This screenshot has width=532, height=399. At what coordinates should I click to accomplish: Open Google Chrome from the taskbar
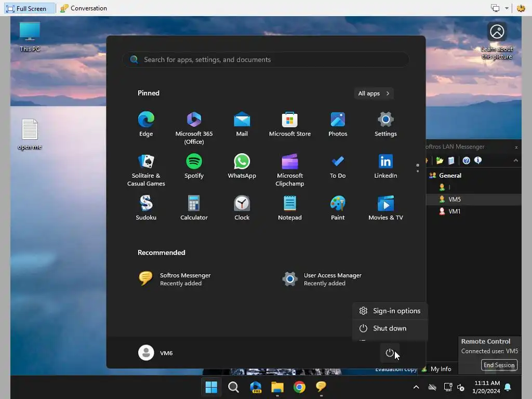(x=299, y=387)
